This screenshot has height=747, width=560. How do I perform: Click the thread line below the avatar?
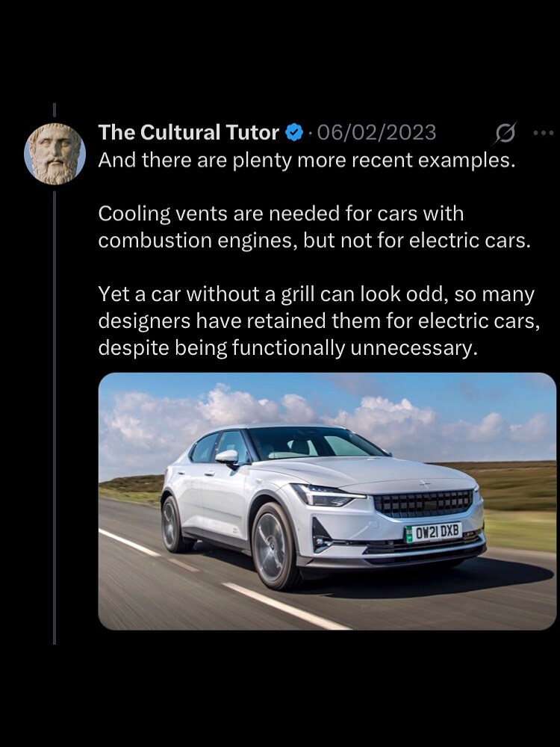[55, 418]
